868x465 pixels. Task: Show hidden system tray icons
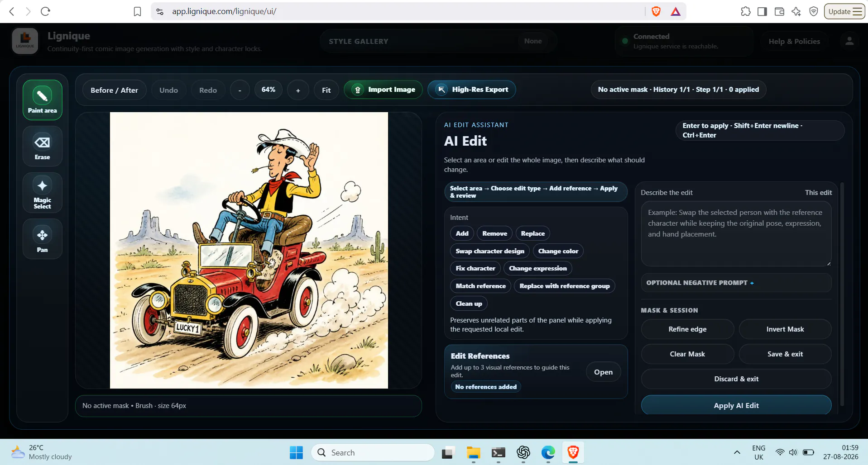737,452
